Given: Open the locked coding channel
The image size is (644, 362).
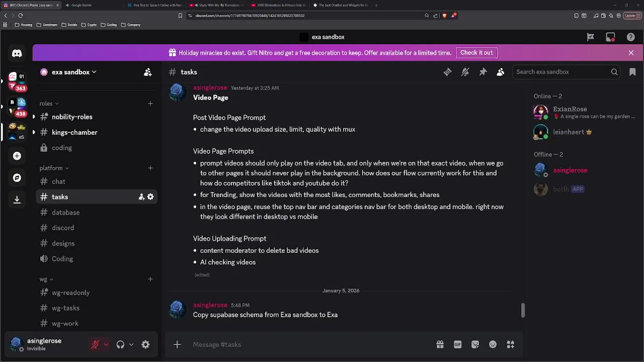Looking at the screenshot, I should 96,148.
